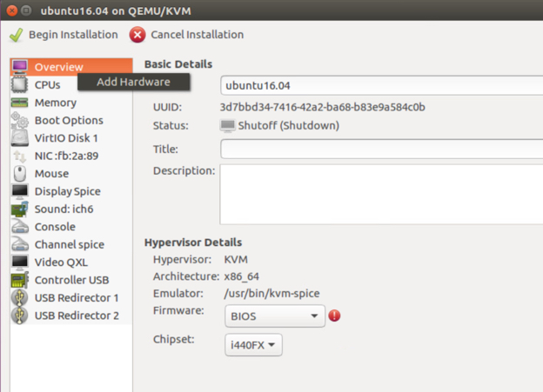543x392 pixels.
Task: Click the Sound ich6 card icon
Action: coord(20,209)
